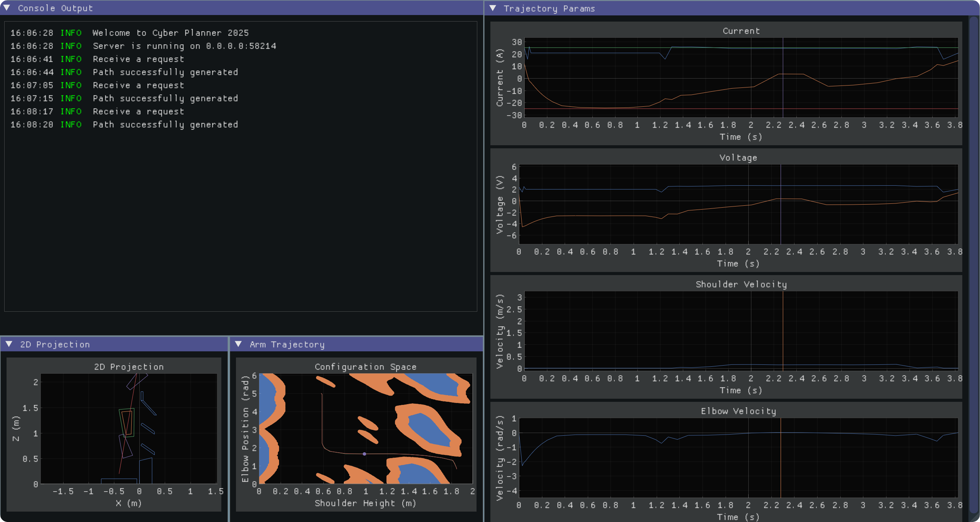Click the 'Elbow Position (rad)' axis label
Screen dimensions: 980x522
pyautogui.click(x=245, y=428)
